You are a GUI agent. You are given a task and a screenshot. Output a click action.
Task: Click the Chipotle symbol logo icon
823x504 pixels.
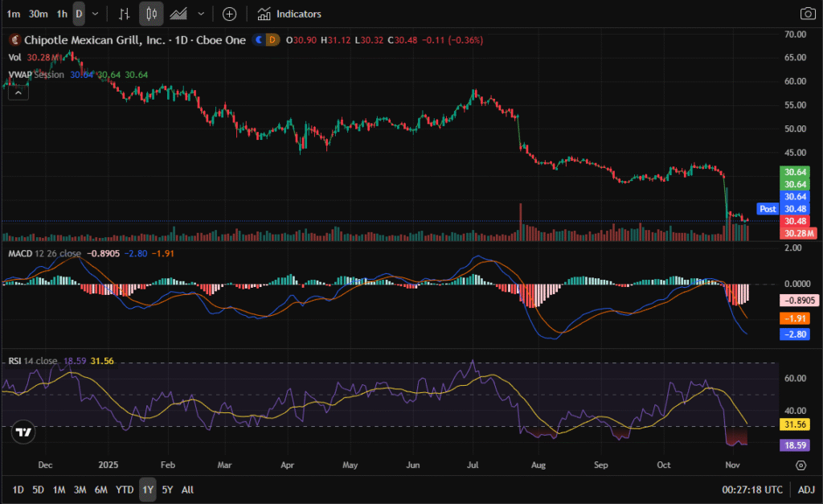14,39
